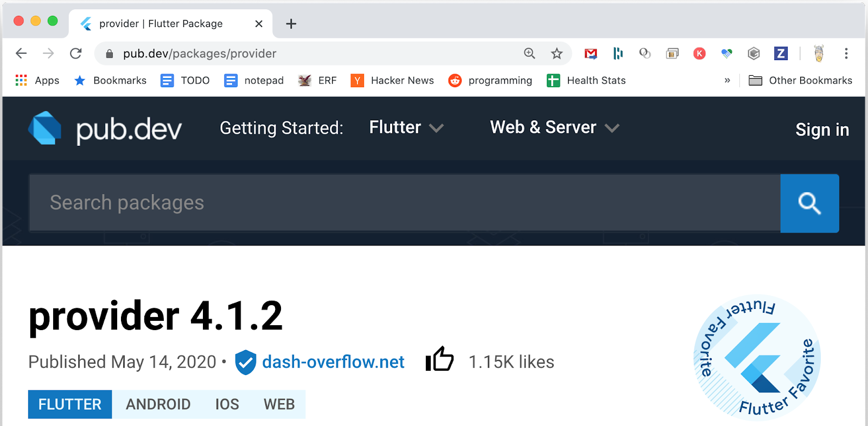This screenshot has height=426, width=868.
Task: Click the blue Z extension icon
Action: tap(781, 53)
